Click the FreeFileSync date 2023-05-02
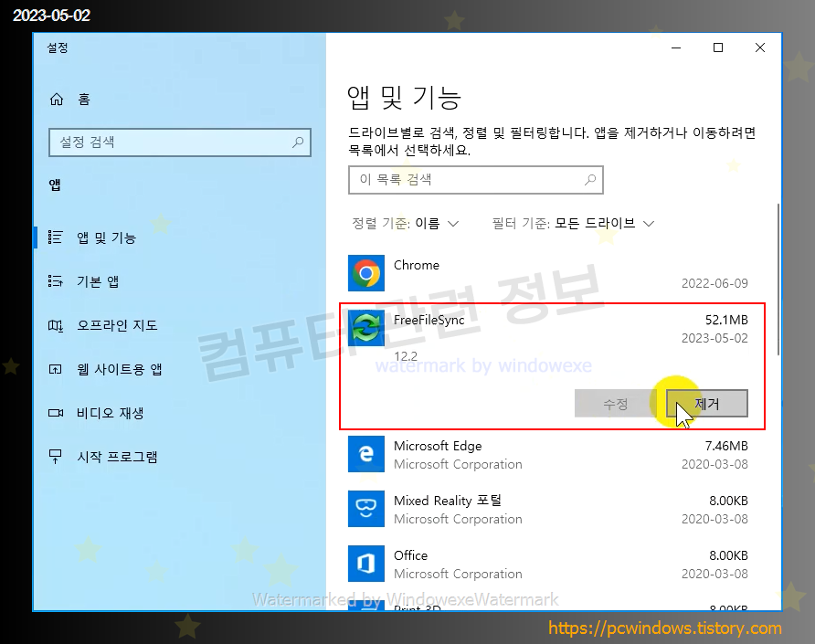Image resolution: width=815 pixels, height=644 pixels. [x=714, y=338]
